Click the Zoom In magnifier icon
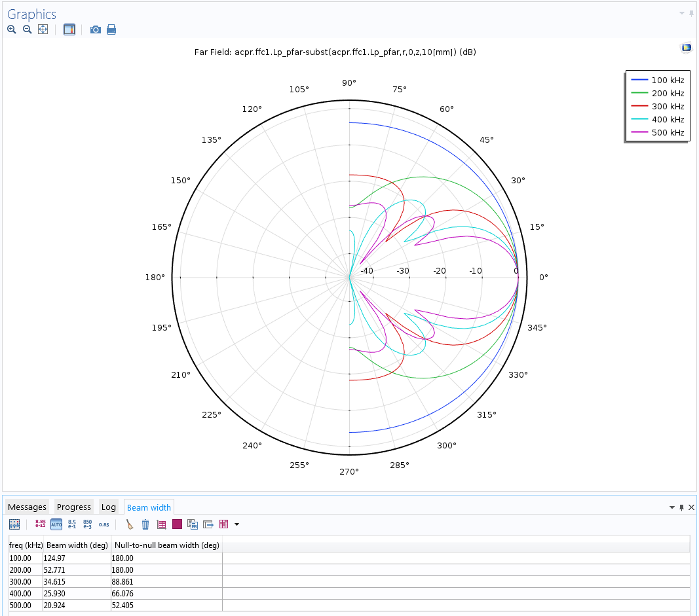Viewport: 699px width, 616px height. click(x=11, y=29)
